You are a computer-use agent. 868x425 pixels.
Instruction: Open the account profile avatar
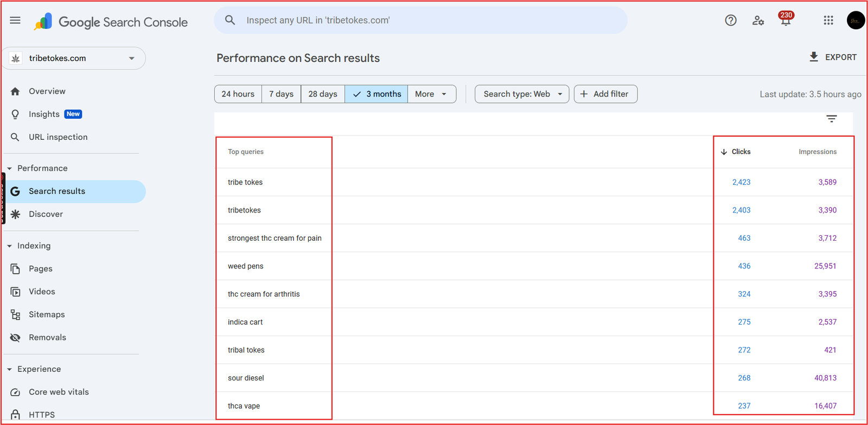tap(856, 20)
